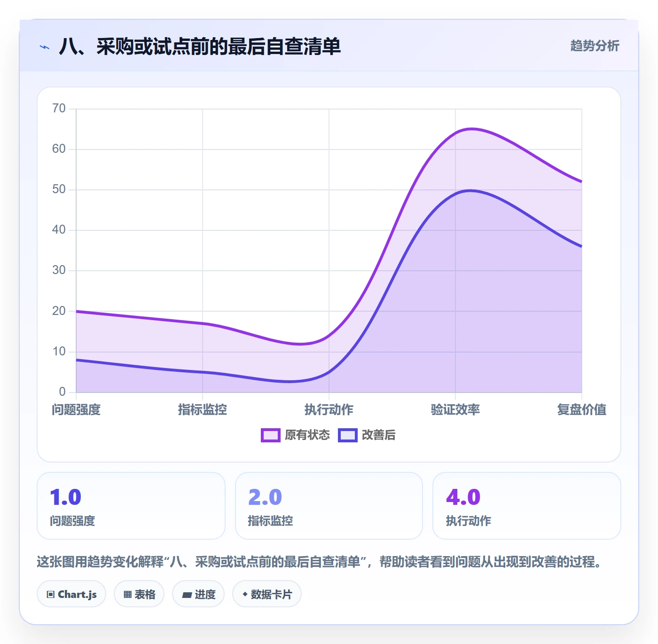Click the 60 y-axis value

point(59,149)
